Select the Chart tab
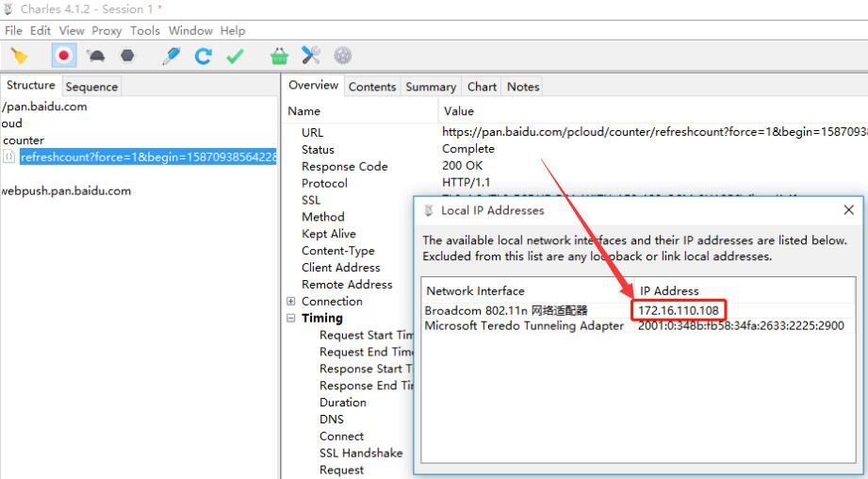This screenshot has width=868, height=479. tap(482, 87)
